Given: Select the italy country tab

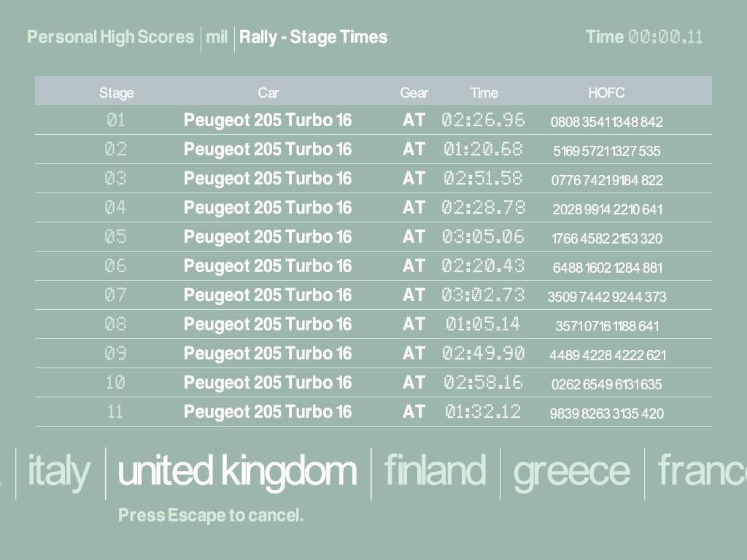Looking at the screenshot, I should [x=58, y=471].
